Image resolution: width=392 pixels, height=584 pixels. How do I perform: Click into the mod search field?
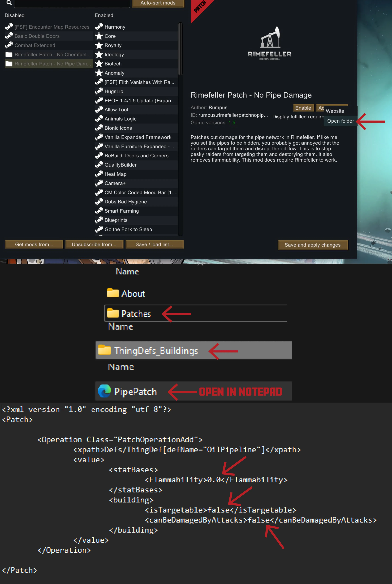pos(72,3)
